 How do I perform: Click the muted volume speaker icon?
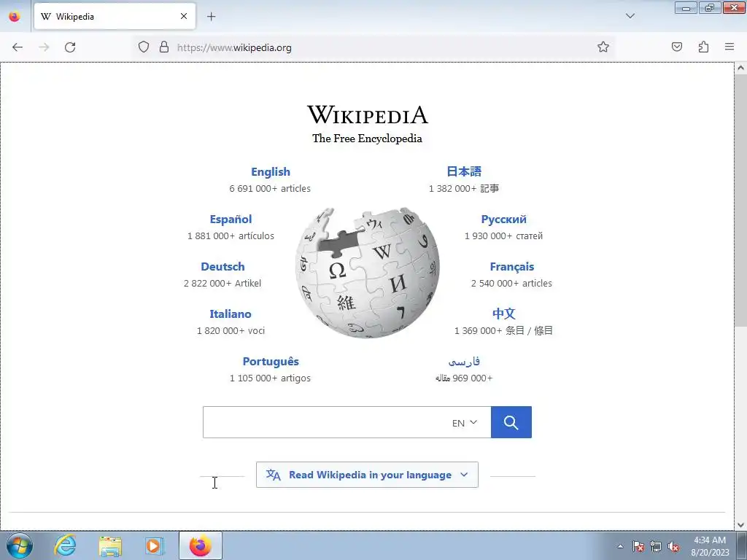click(x=673, y=546)
